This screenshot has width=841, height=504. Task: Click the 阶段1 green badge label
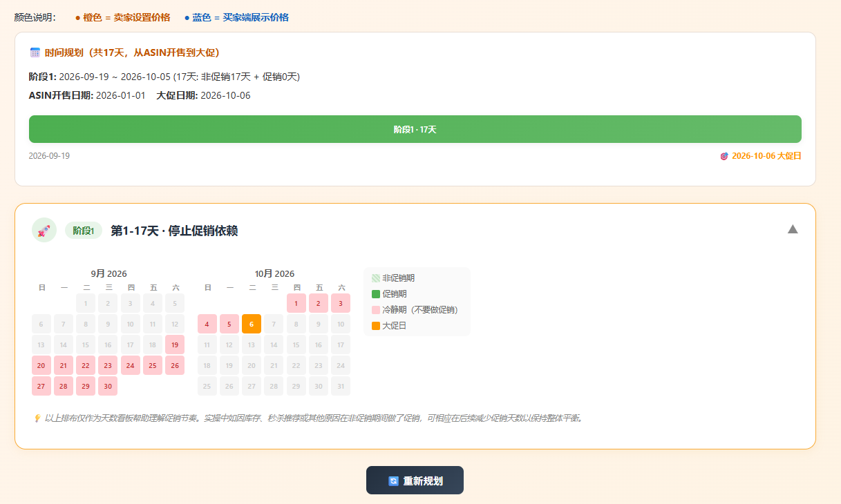[84, 231]
